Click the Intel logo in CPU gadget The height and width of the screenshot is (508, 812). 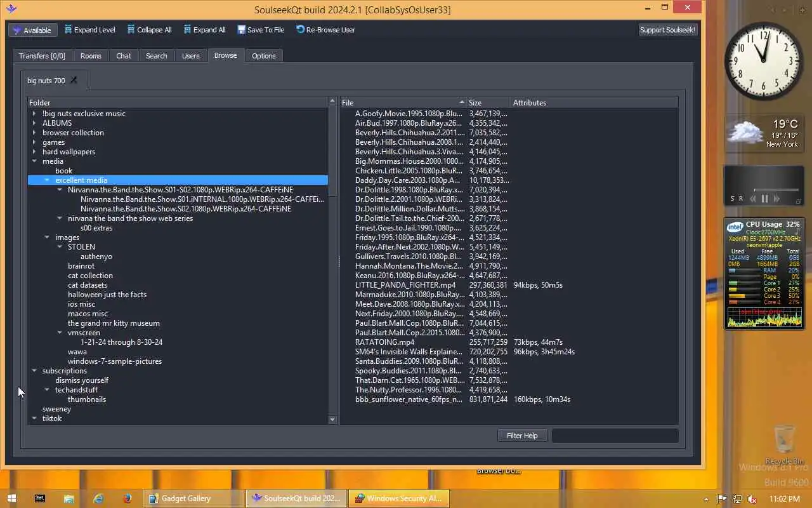[735, 227]
